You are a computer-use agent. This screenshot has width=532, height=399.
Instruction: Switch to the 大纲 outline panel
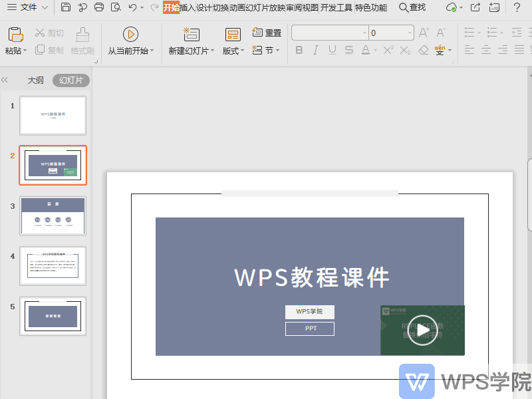35,79
